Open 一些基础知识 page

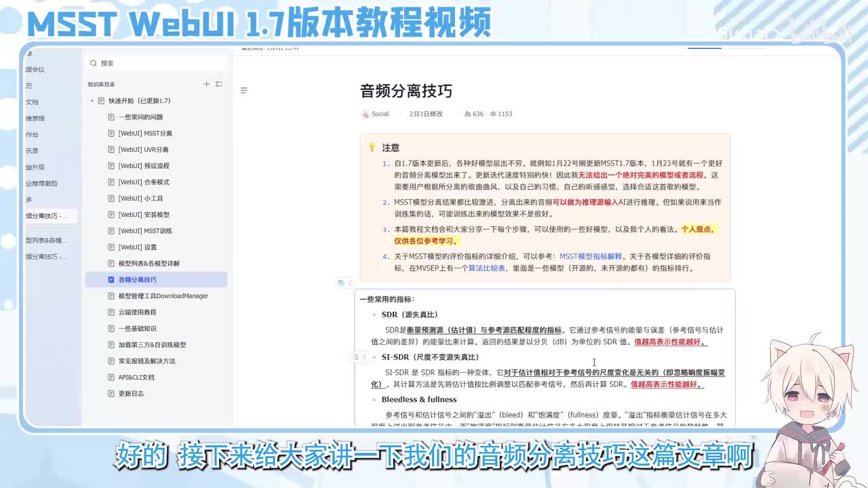(137, 328)
